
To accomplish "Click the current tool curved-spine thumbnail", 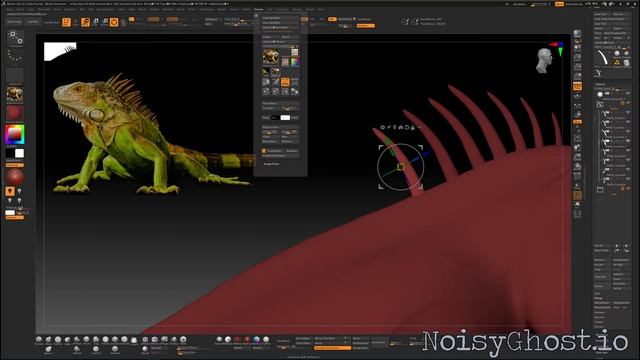I will tap(602, 58).
